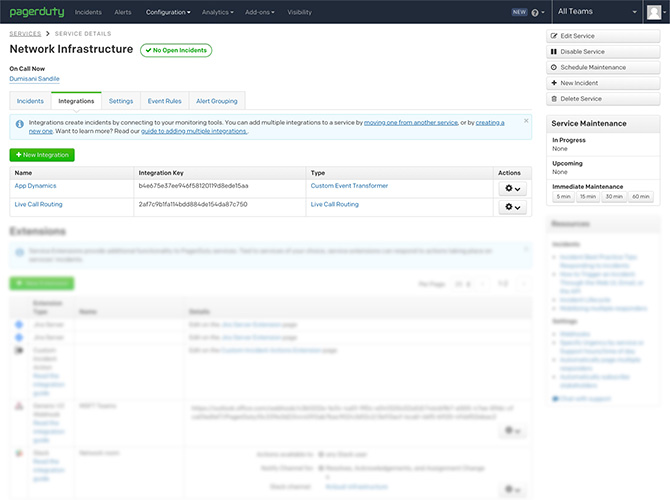
Task: Start 30 min immediate maintenance
Action: [x=614, y=197]
